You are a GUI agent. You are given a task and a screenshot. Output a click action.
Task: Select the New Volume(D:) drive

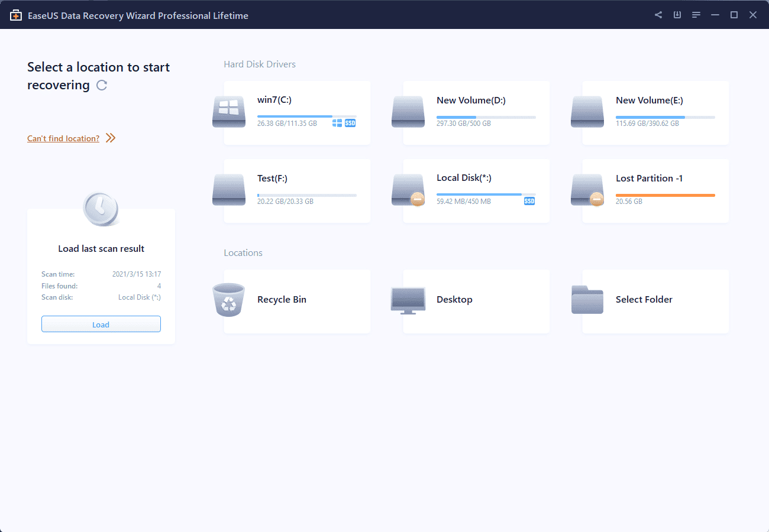tap(475, 112)
